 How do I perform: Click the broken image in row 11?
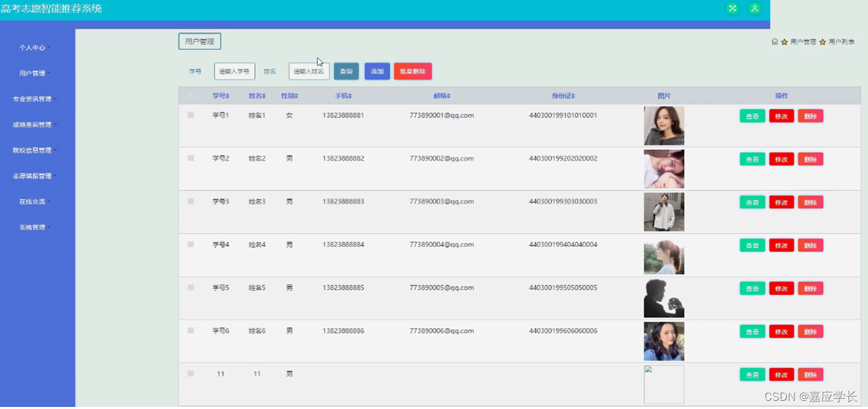coord(663,384)
